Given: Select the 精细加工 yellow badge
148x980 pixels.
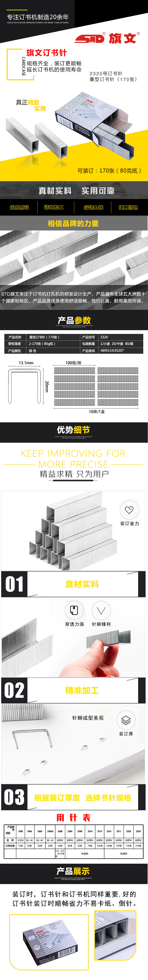Looking at the screenshot, I should [54, 207].
